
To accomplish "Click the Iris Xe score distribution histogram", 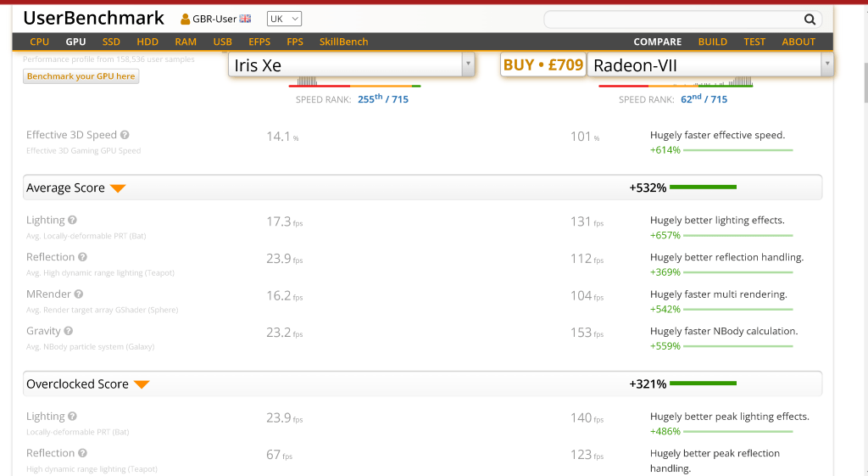I will coord(354,82).
